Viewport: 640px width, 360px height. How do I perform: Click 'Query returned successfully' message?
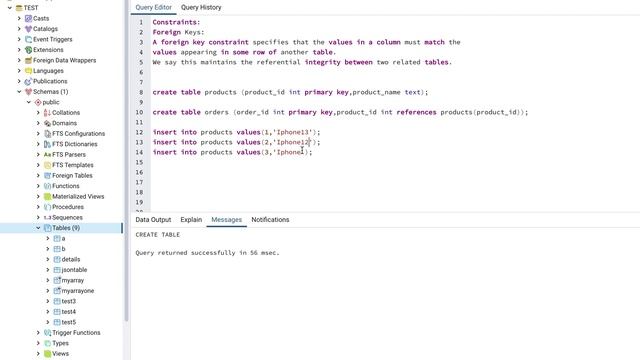[207, 253]
